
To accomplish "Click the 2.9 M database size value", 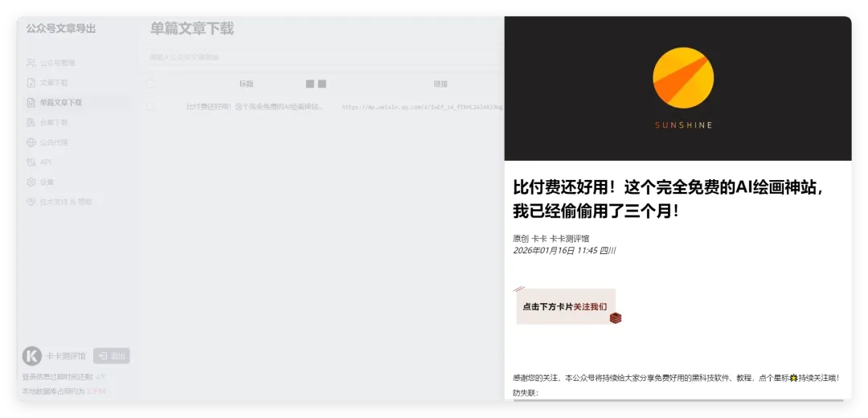I will (x=96, y=391).
